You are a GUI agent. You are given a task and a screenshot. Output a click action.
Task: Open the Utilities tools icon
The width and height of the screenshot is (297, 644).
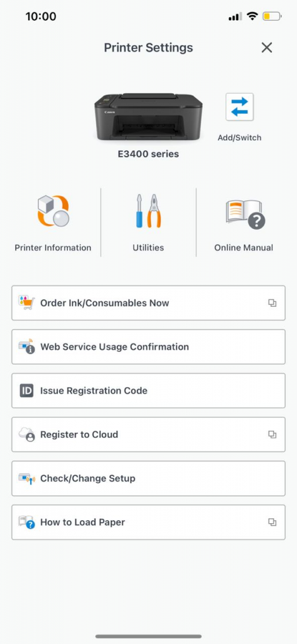[x=148, y=211]
